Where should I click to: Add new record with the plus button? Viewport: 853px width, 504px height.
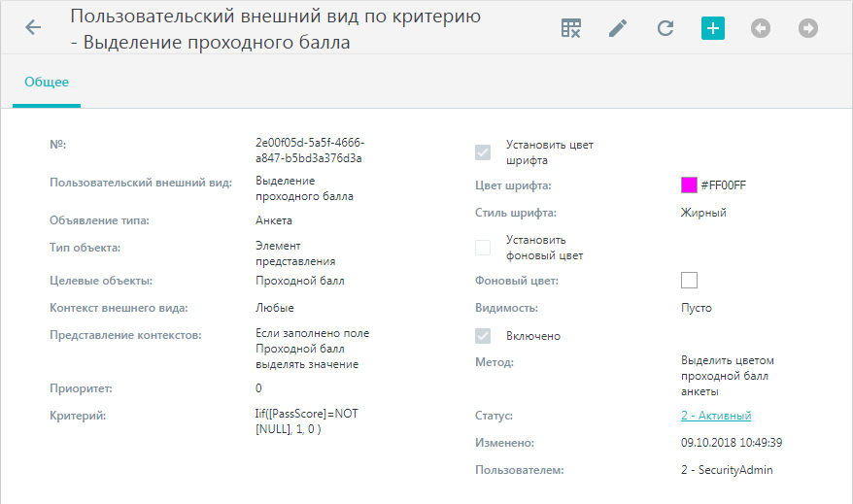(x=713, y=28)
